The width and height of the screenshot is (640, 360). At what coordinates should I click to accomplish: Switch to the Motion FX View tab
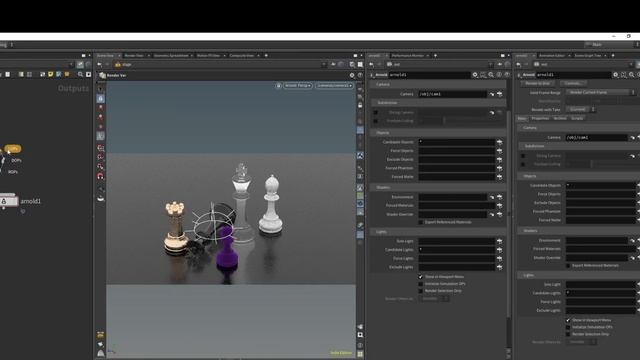(x=209, y=56)
